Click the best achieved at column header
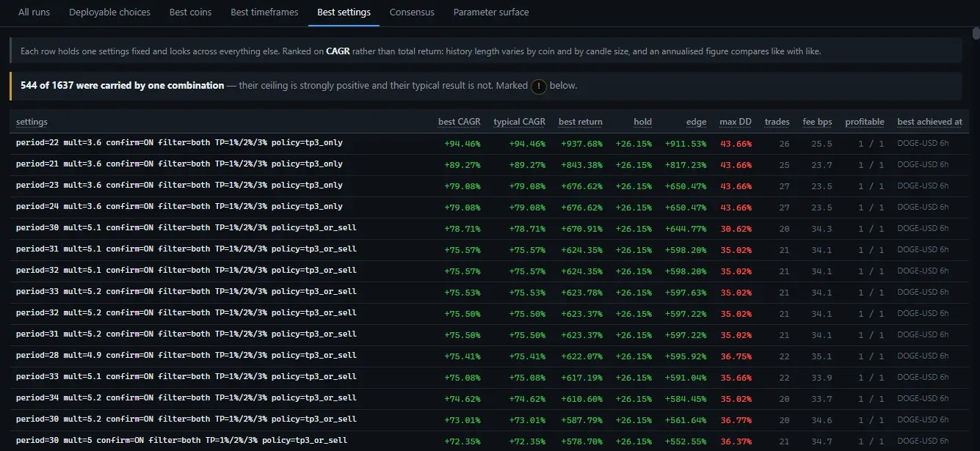Screen dimensions: 980x451 tap(929, 122)
